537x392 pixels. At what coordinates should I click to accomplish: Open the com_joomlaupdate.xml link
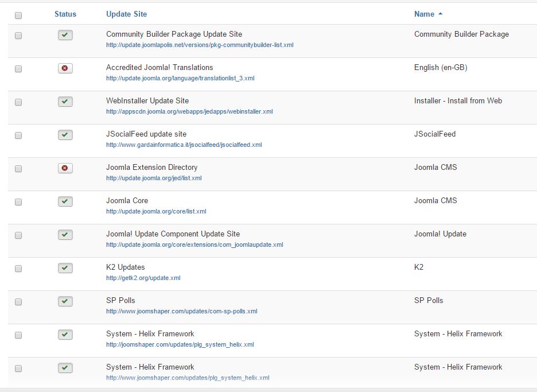click(194, 244)
